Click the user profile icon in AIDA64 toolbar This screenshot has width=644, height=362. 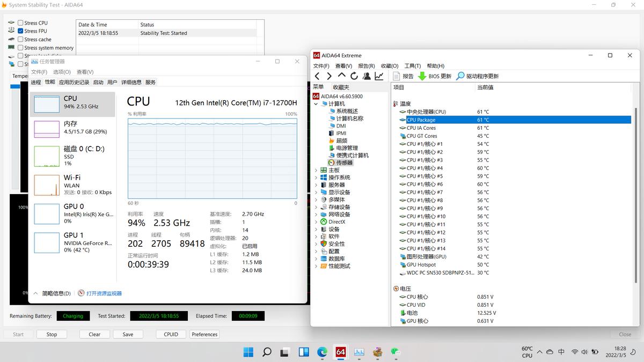(367, 76)
